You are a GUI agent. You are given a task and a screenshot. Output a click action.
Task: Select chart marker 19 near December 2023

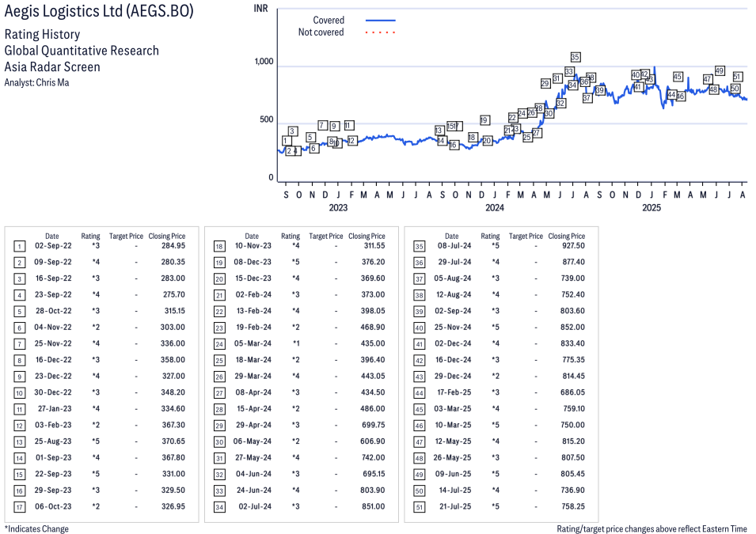[484, 120]
